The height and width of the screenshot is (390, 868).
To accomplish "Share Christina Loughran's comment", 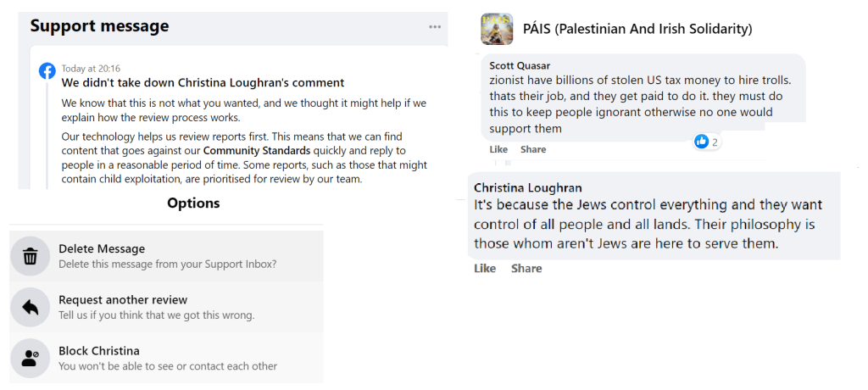I will click(x=526, y=269).
